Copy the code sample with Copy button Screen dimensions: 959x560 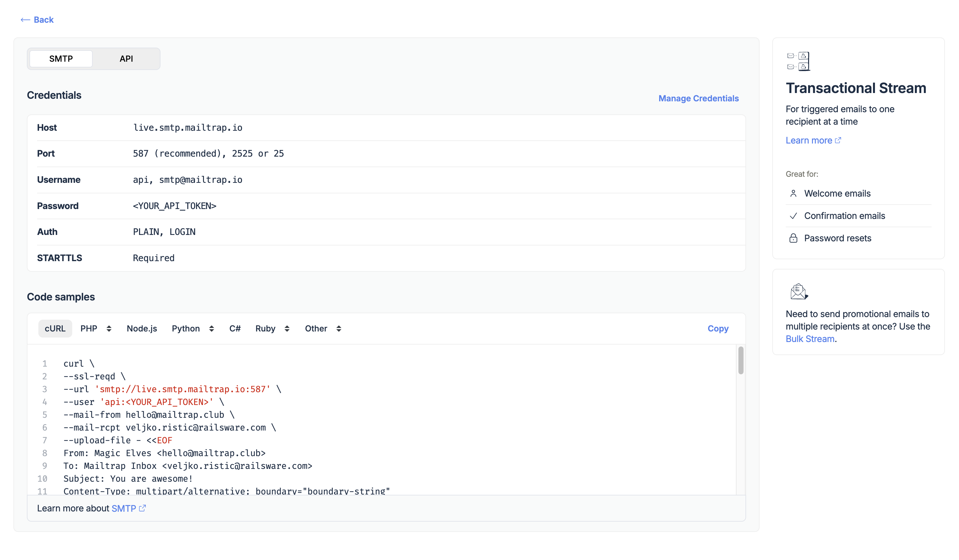point(718,328)
